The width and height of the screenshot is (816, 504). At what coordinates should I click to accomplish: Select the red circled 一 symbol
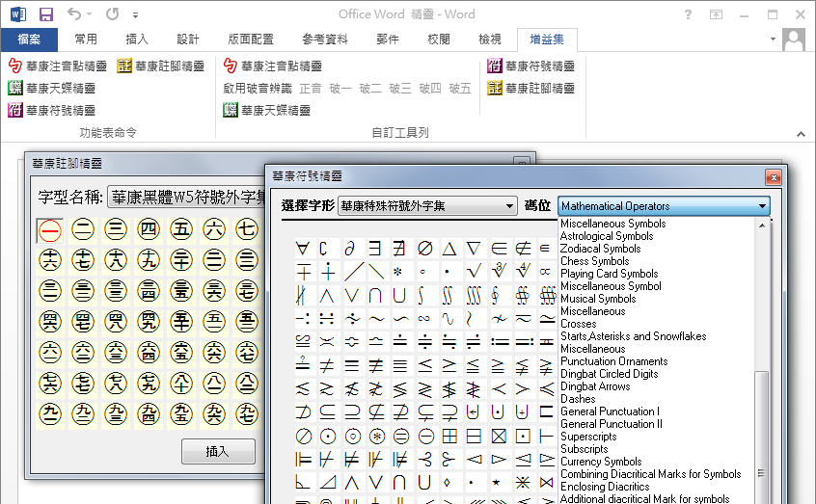click(50, 230)
